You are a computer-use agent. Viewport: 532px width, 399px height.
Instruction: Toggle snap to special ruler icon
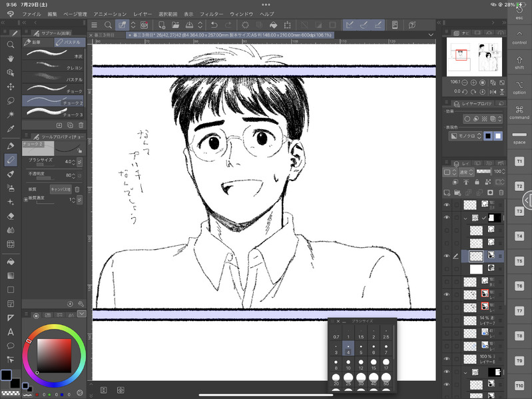364,25
